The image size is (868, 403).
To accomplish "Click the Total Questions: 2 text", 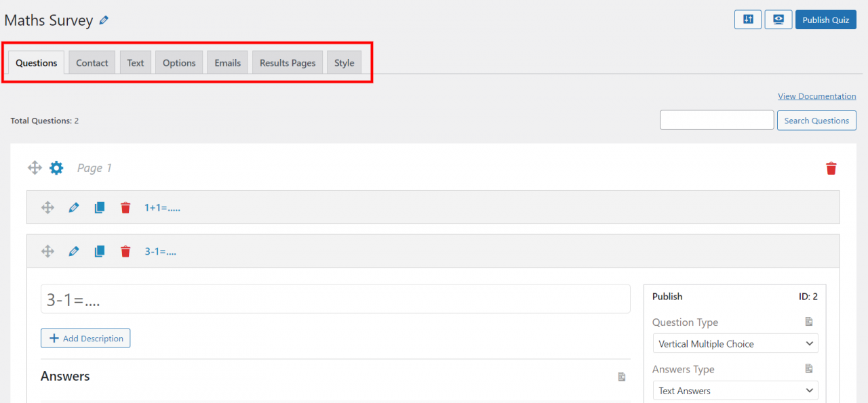I will click(x=45, y=121).
